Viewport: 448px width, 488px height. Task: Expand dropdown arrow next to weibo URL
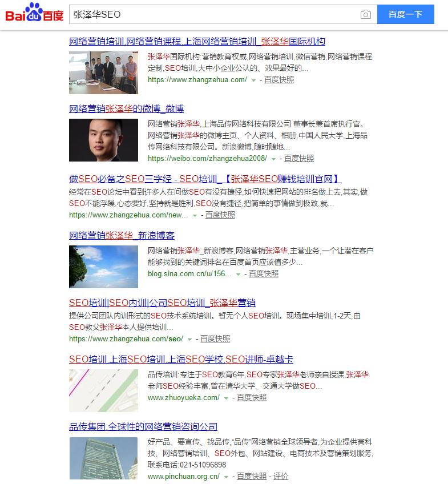pos(273,159)
